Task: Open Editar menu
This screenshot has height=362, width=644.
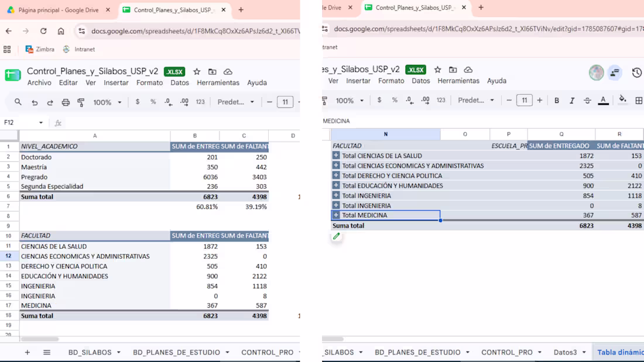Action: point(68,82)
